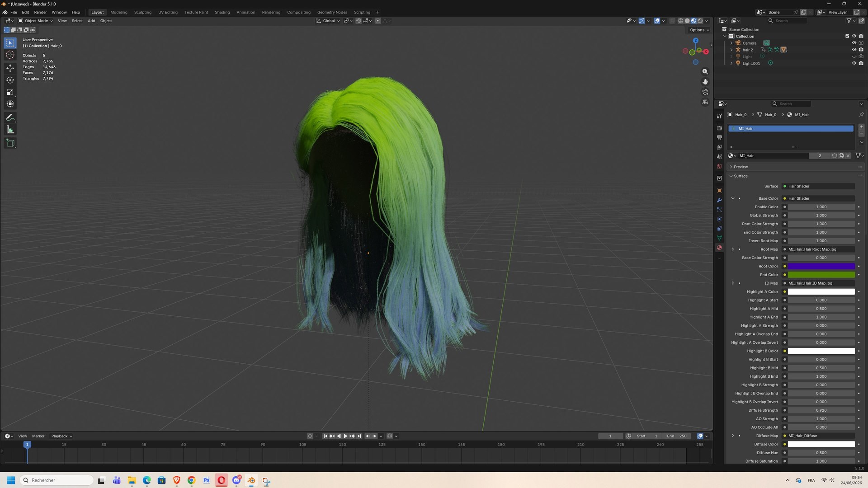This screenshot has height=488, width=868.
Task: Open Material properties tab icon
Action: click(719, 248)
